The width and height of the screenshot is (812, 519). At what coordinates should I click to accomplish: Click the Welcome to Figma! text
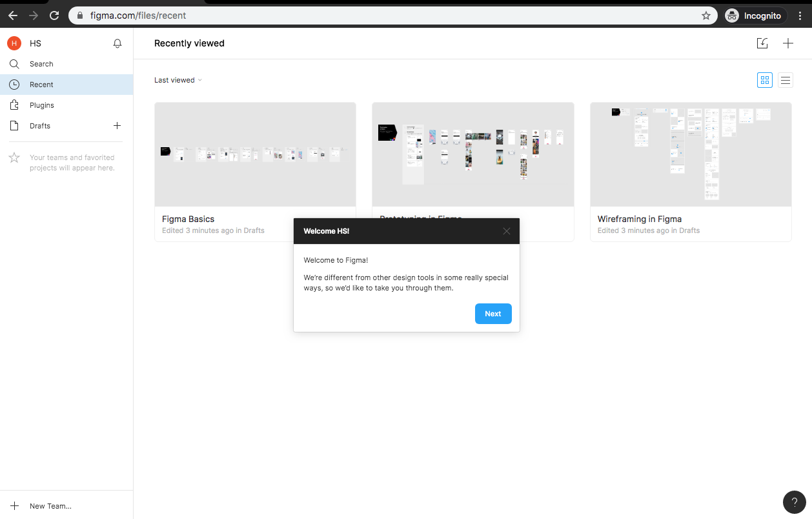coord(336,260)
